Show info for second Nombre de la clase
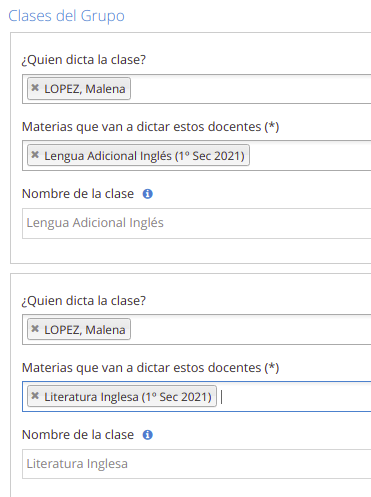Viewport: 371px width, 497px height. click(148, 435)
